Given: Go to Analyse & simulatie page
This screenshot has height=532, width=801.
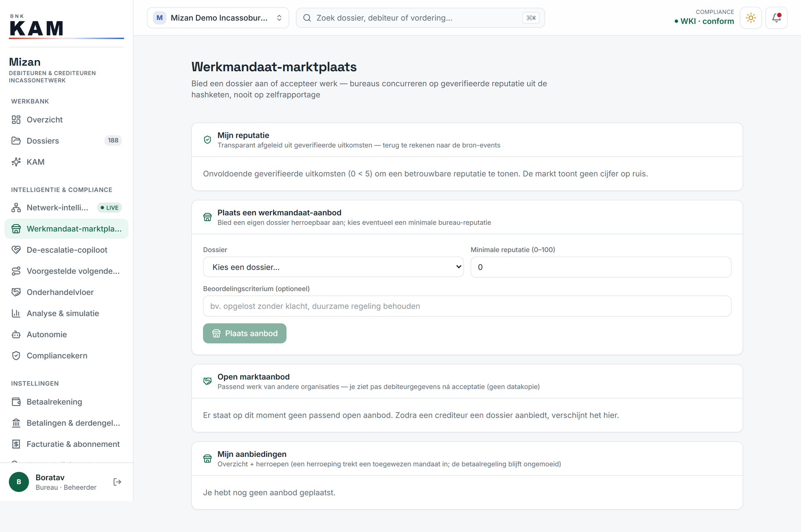Looking at the screenshot, I should point(66,313).
